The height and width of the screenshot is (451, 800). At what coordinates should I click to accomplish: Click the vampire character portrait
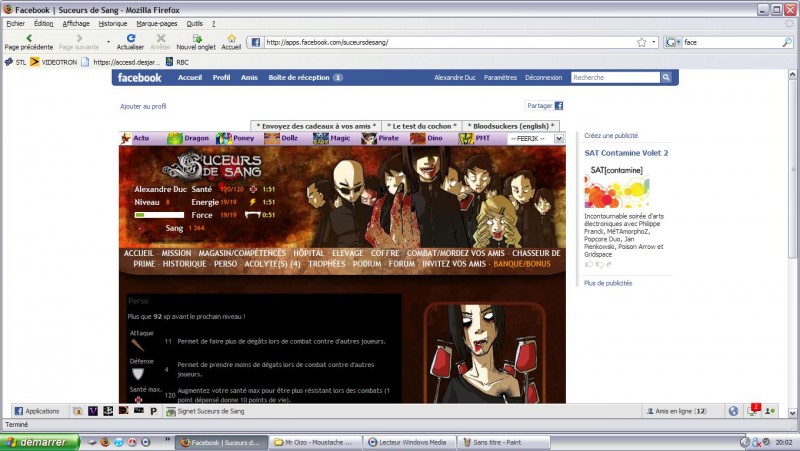tap(485, 353)
